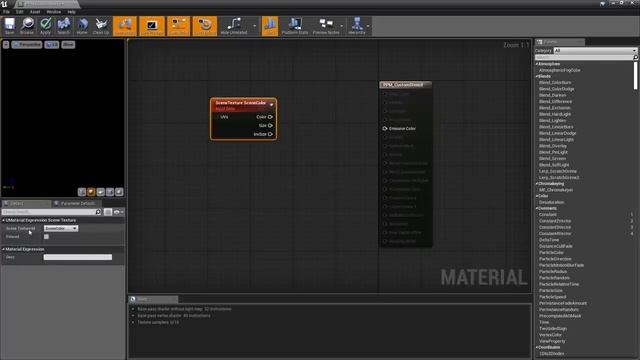640x360 pixels.
Task: Toggle the Stats toolbar button
Action: click(270, 26)
